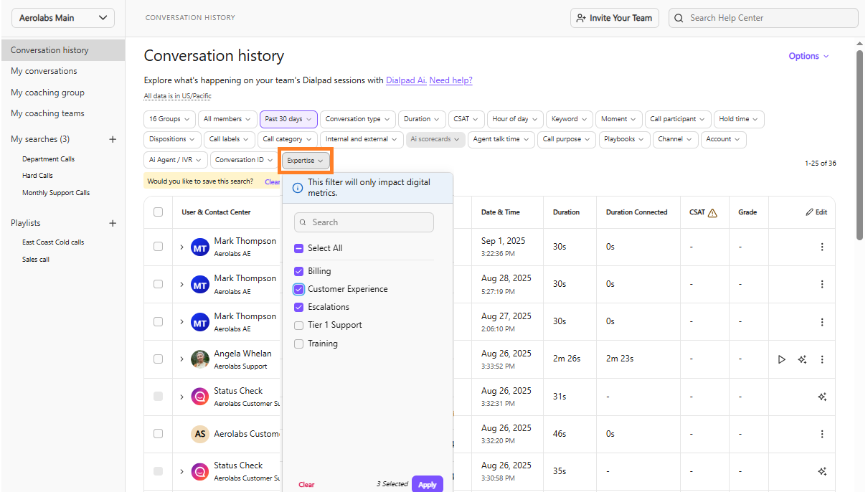Play Angela Whelan's call recording

(782, 359)
